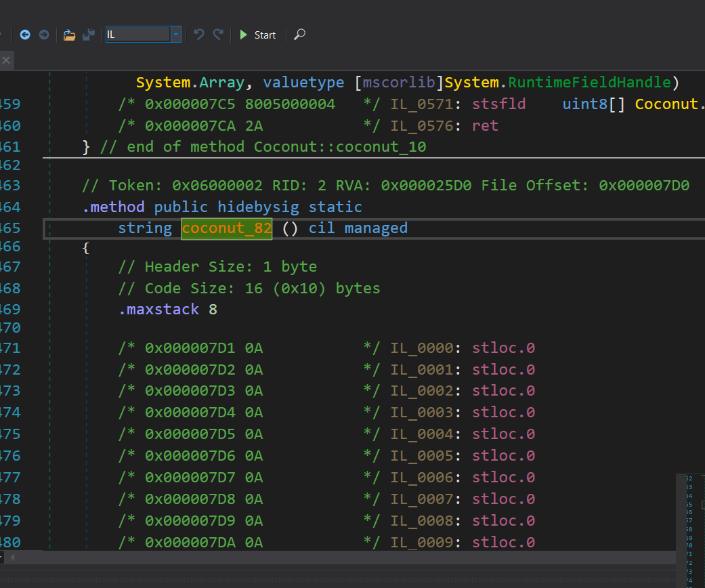This screenshot has height=588, width=705.
Task: Click the mscorlib assembly reference
Action: (x=399, y=83)
